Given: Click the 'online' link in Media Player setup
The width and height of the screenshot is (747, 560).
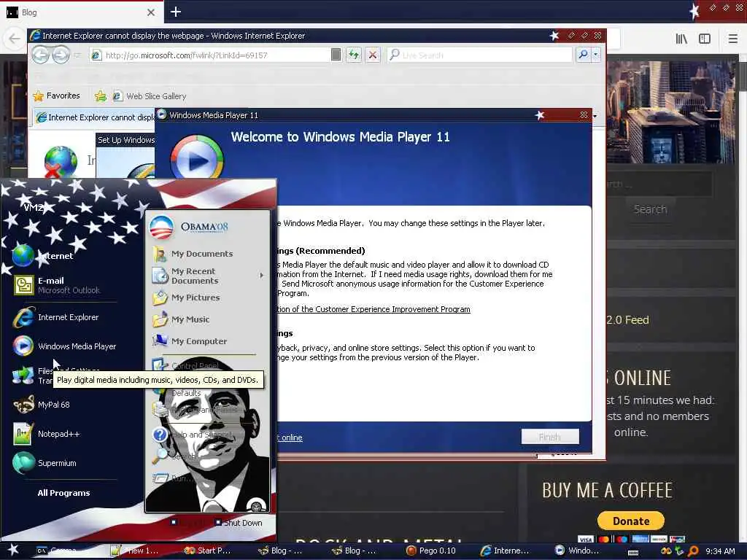Looking at the screenshot, I should 290,437.
